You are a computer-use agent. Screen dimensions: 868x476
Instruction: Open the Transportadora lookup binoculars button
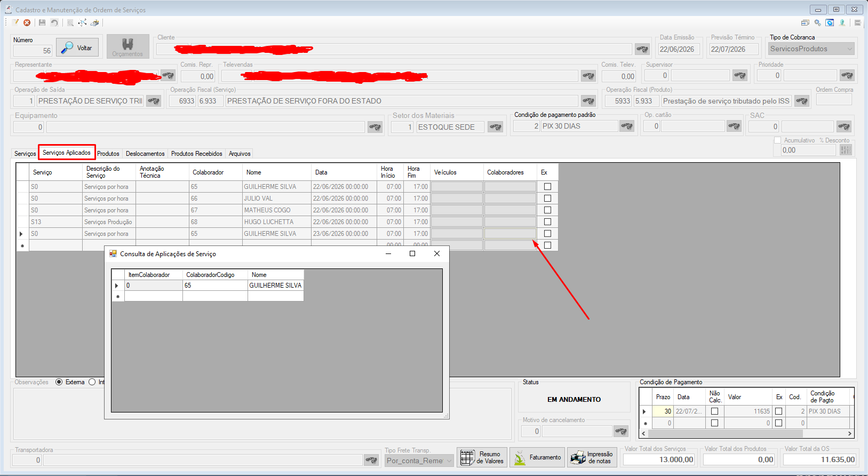pyautogui.click(x=371, y=460)
